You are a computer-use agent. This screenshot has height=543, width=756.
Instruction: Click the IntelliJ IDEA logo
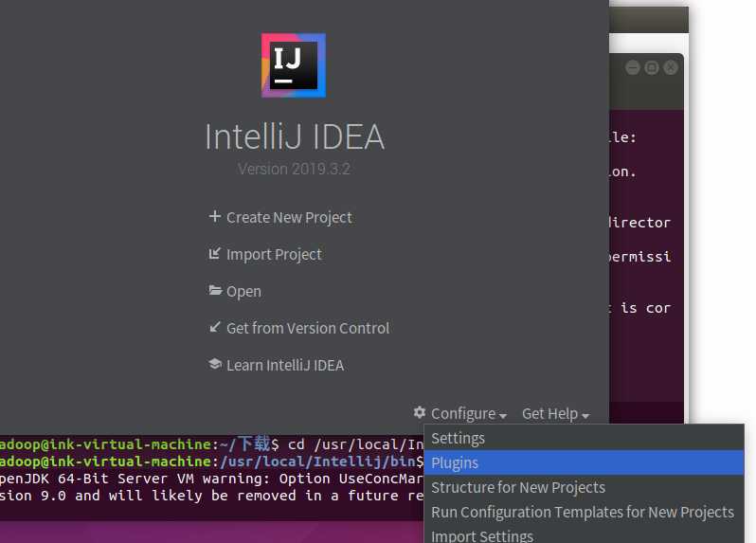tap(294, 65)
